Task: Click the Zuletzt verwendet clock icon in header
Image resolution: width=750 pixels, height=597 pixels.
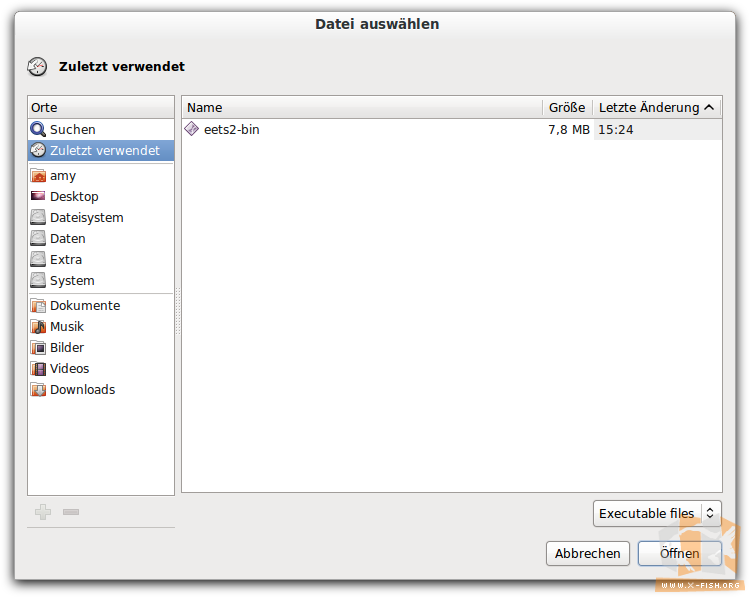Action: pyautogui.click(x=37, y=66)
